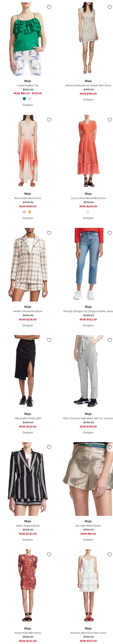The height and width of the screenshot is (644, 113).
Task: Tap heart on Lace Cotton-Blend Midi Dress
Action: 109,120
